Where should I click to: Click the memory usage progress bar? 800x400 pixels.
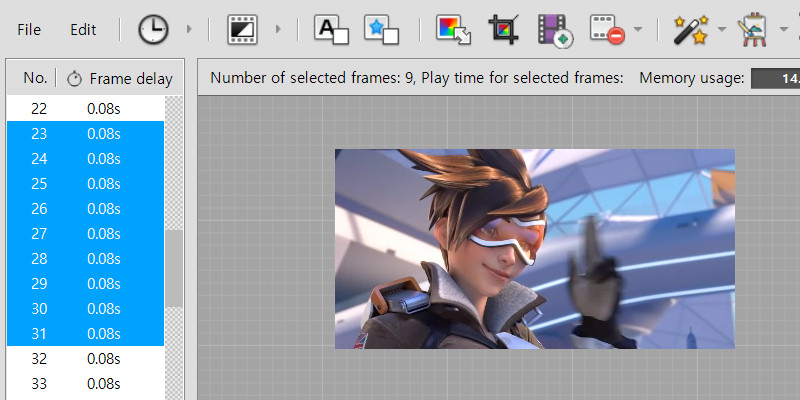[x=776, y=79]
